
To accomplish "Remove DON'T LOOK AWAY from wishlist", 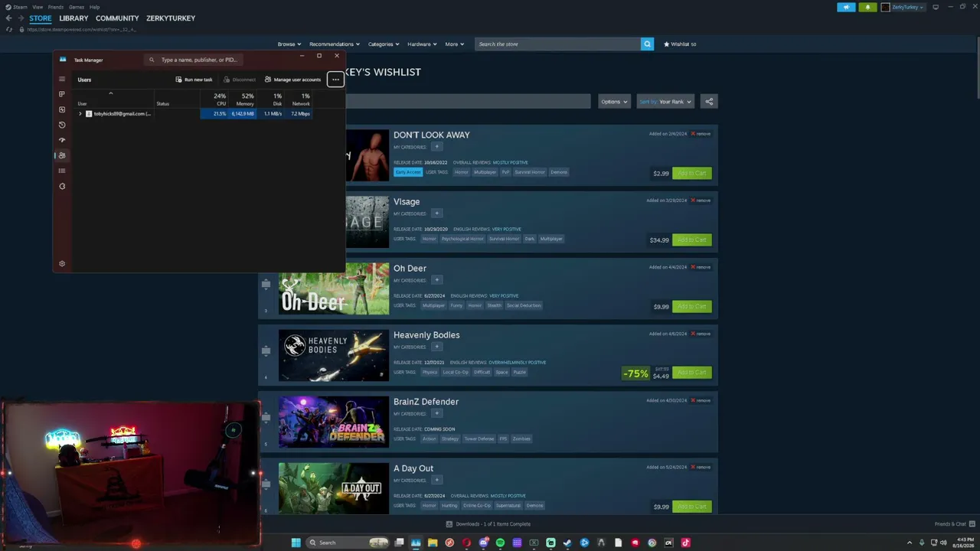I will click(701, 134).
